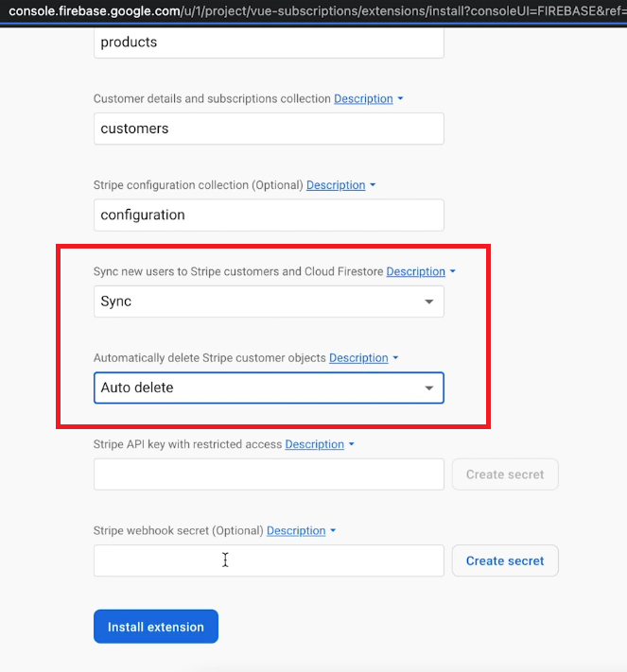Click the customers collection text field
Screen dimensions: 627x672
(x=269, y=129)
